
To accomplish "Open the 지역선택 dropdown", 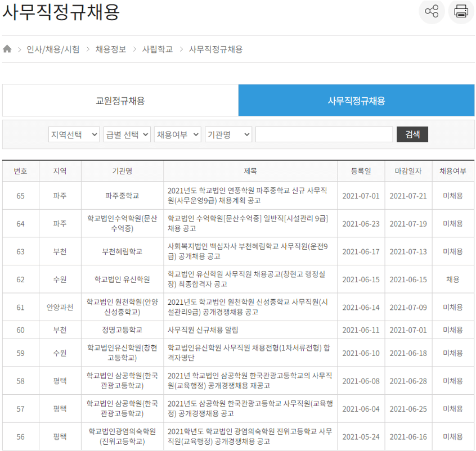I will click(74, 134).
